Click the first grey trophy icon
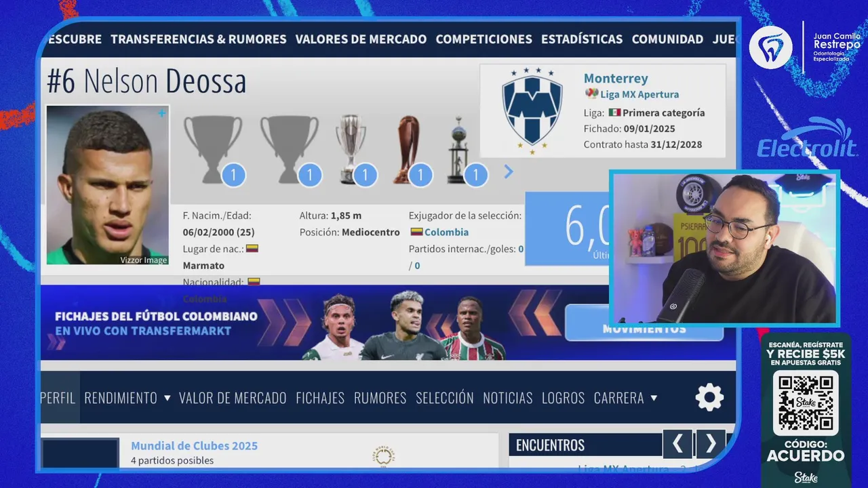Viewport: 868px width, 488px height. pos(213,149)
